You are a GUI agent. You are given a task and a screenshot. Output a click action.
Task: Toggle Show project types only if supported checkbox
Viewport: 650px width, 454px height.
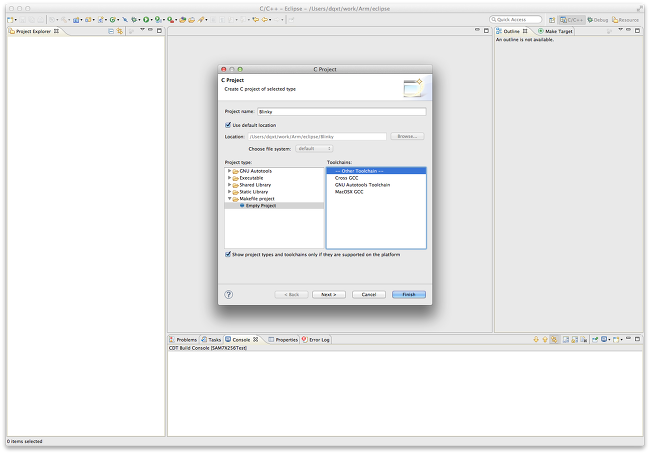click(x=228, y=254)
